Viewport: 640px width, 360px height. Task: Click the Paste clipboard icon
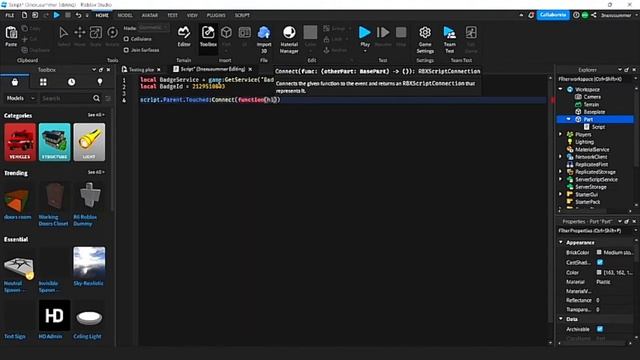[11, 33]
